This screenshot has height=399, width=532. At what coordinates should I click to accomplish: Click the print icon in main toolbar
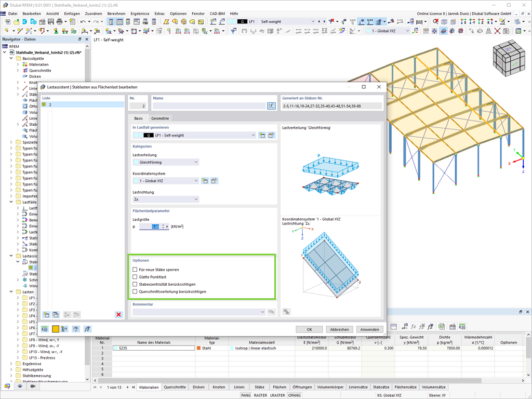(x=60, y=22)
